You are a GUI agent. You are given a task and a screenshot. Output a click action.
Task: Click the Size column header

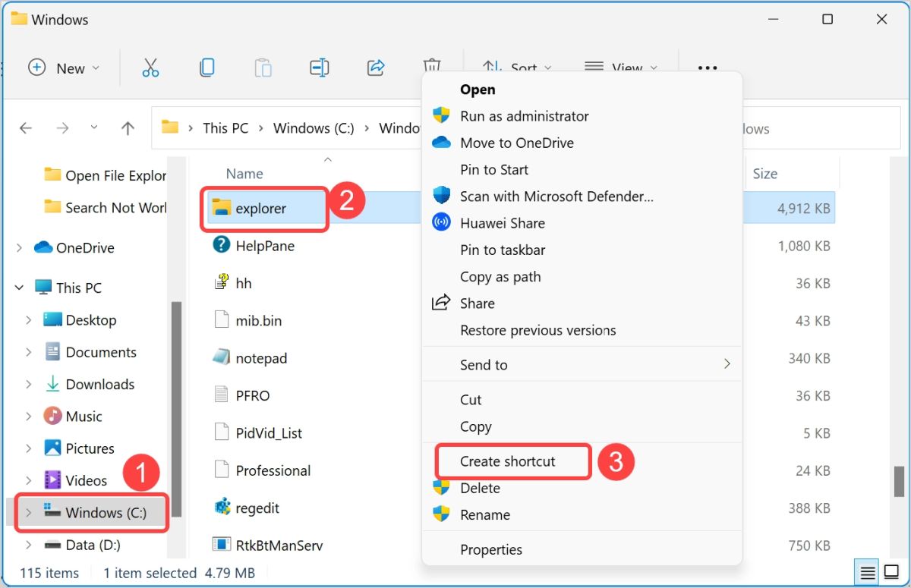pos(764,174)
